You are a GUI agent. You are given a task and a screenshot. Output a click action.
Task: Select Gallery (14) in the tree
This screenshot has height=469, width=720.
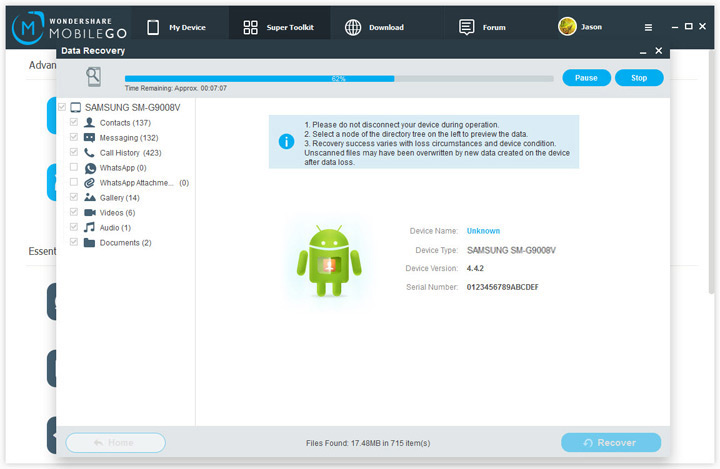(119, 198)
